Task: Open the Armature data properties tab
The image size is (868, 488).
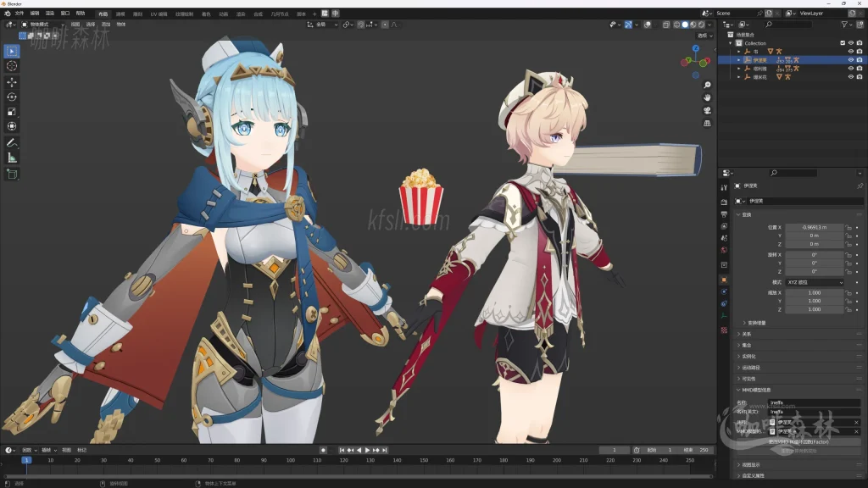Action: (x=724, y=316)
